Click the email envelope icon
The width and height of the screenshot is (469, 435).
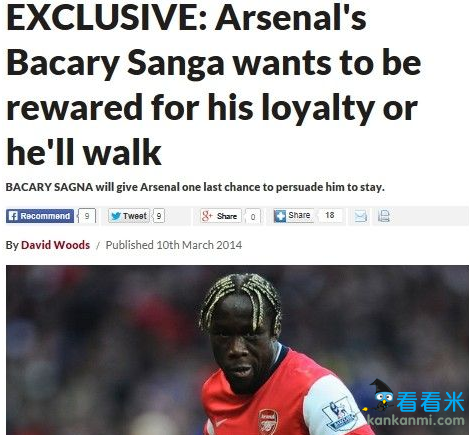point(360,216)
